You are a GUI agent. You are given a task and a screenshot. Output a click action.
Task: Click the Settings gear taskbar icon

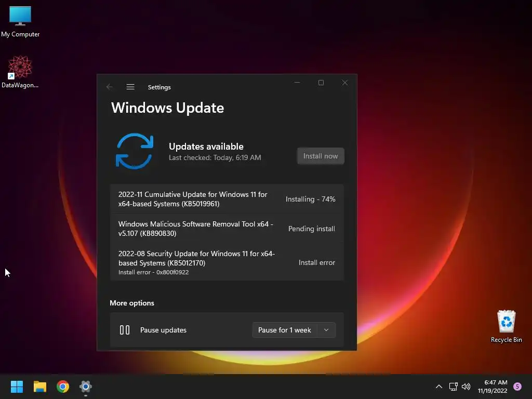86,387
